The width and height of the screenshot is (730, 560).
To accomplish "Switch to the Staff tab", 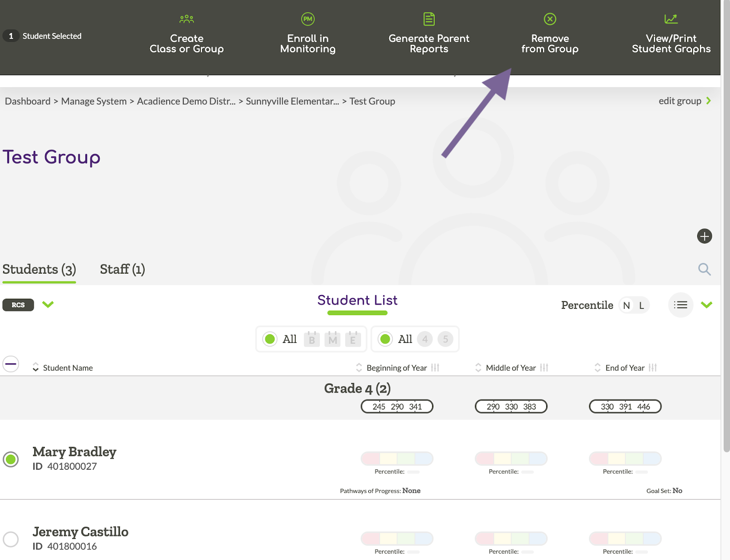I will (x=122, y=269).
